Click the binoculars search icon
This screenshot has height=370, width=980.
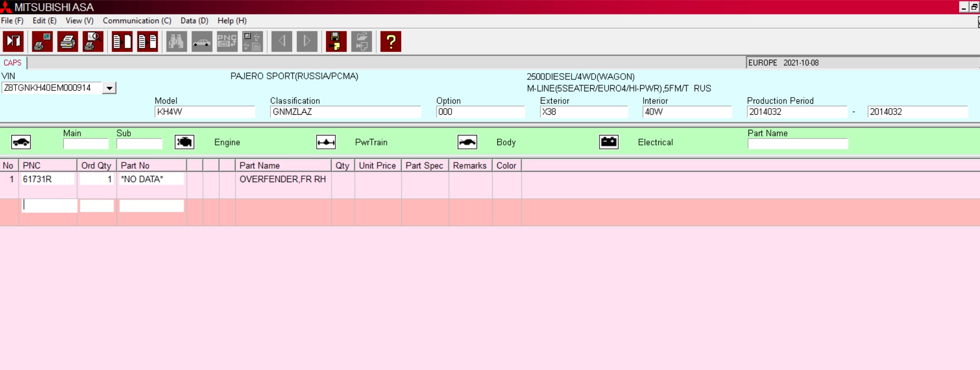click(x=176, y=42)
